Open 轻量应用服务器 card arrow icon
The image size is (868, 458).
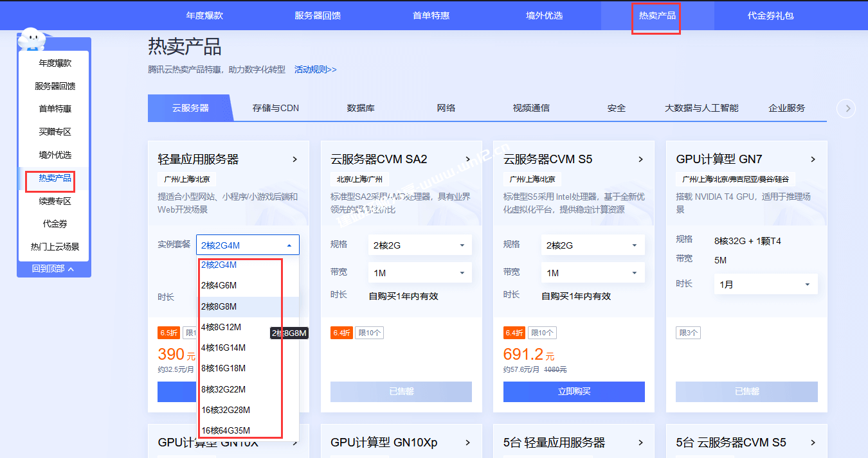click(294, 159)
